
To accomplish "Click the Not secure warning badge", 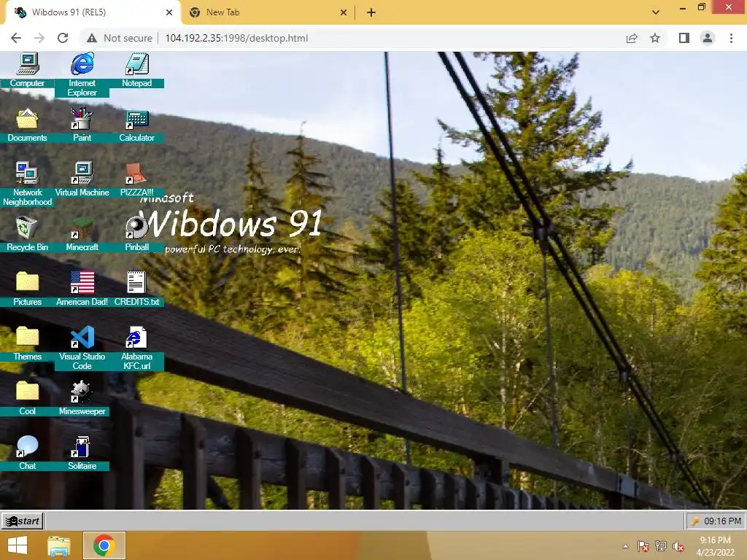I will [119, 38].
